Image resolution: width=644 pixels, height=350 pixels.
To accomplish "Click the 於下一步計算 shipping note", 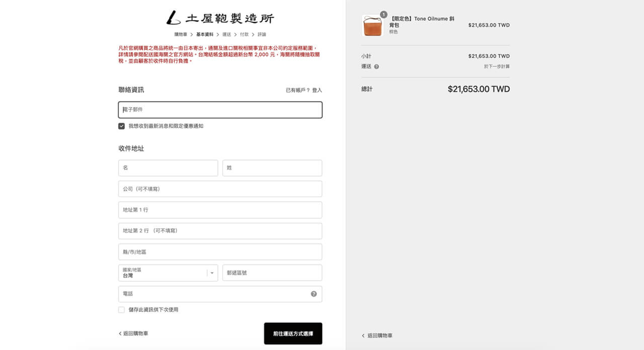I will click(497, 66).
